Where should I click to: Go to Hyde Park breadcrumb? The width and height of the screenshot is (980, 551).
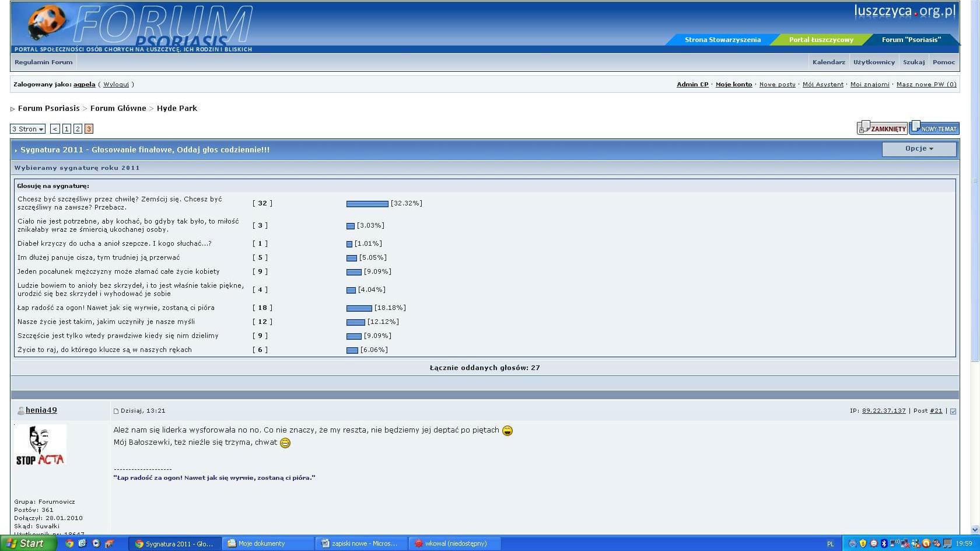[177, 109]
